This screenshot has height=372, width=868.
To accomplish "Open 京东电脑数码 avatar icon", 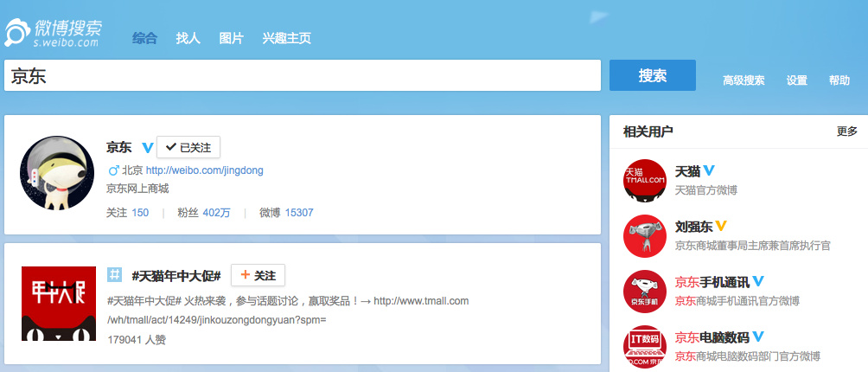I will tap(644, 347).
